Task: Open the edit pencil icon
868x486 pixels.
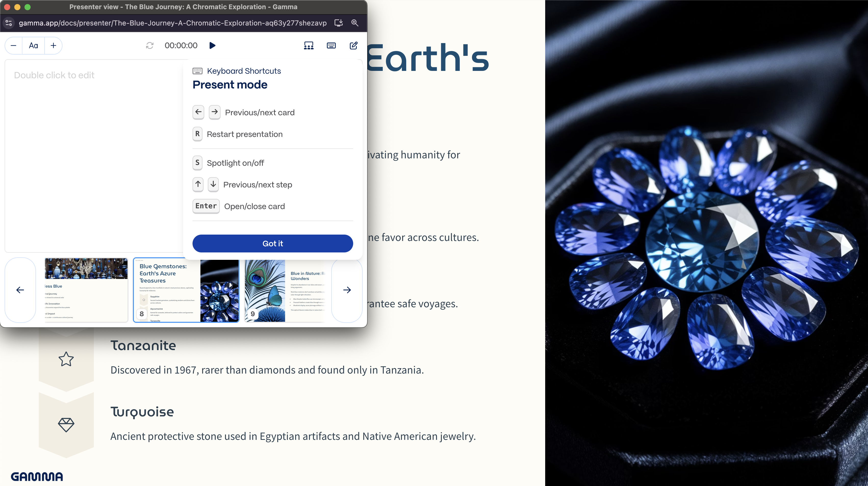Action: point(353,45)
